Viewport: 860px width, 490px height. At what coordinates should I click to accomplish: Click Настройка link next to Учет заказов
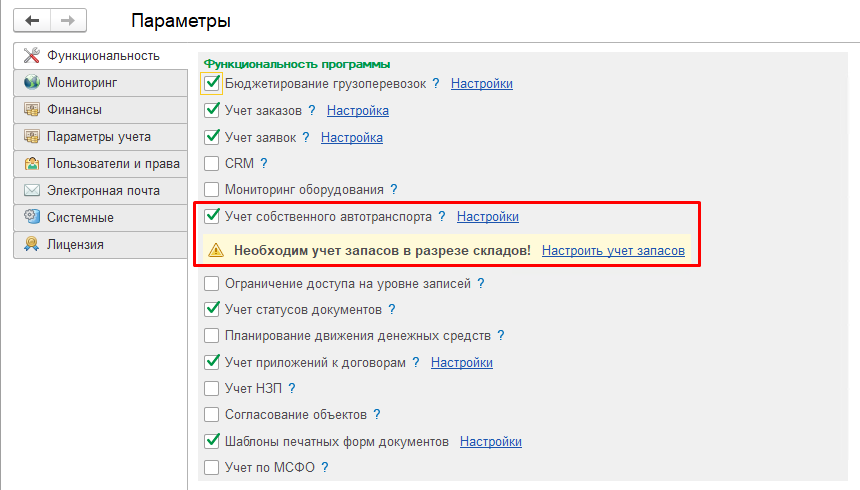358,110
